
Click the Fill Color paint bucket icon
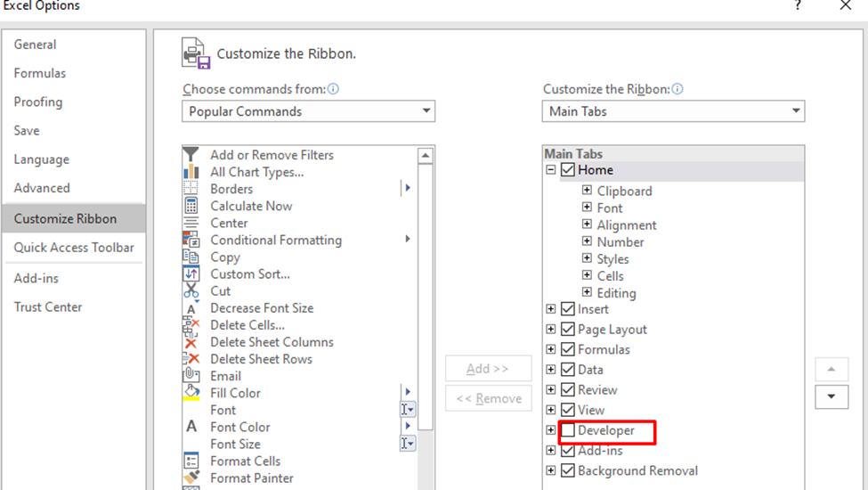pyautogui.click(x=191, y=393)
